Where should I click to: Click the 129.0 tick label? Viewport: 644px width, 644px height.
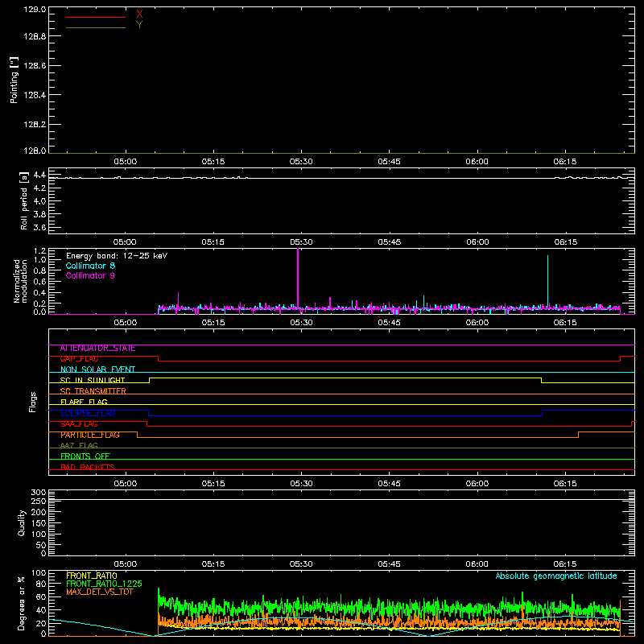tap(35, 10)
